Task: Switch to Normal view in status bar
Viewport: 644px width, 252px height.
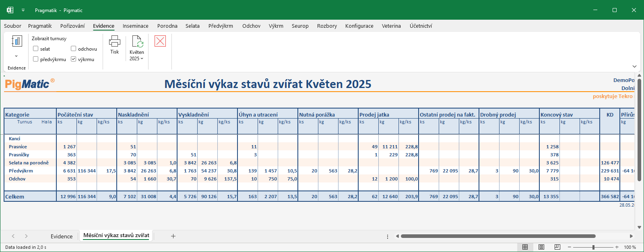Action: 525,247
